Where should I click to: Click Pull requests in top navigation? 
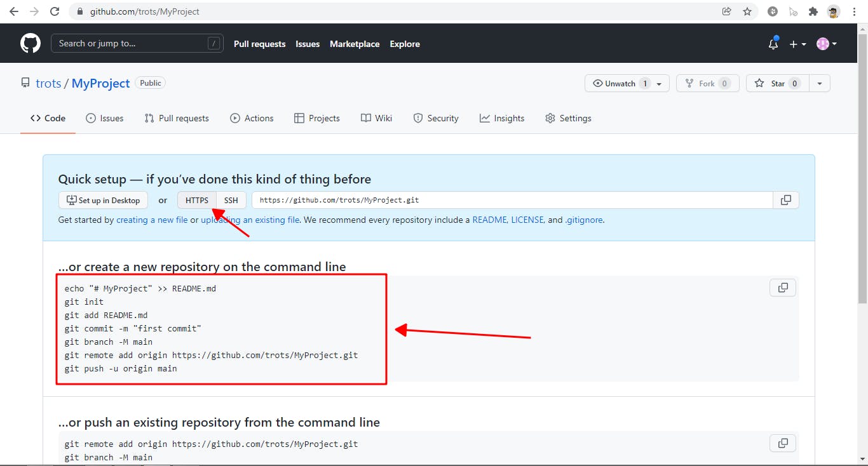260,44
